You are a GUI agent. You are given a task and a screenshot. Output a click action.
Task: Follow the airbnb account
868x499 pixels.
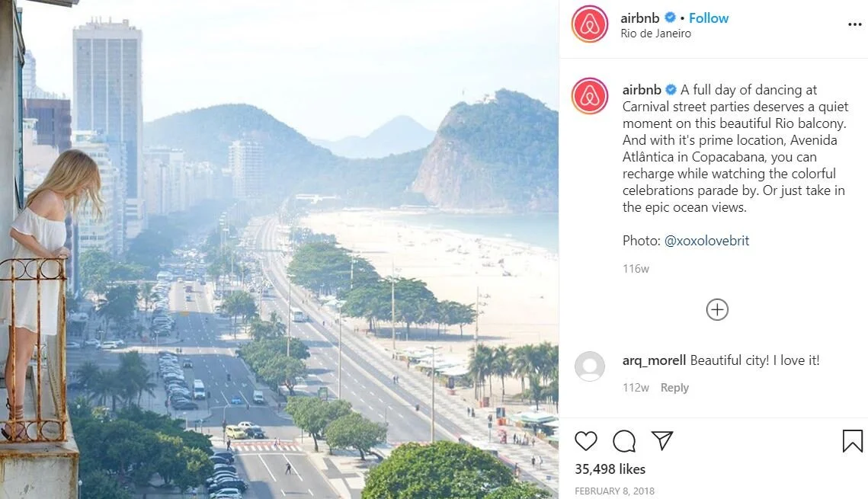pos(709,18)
